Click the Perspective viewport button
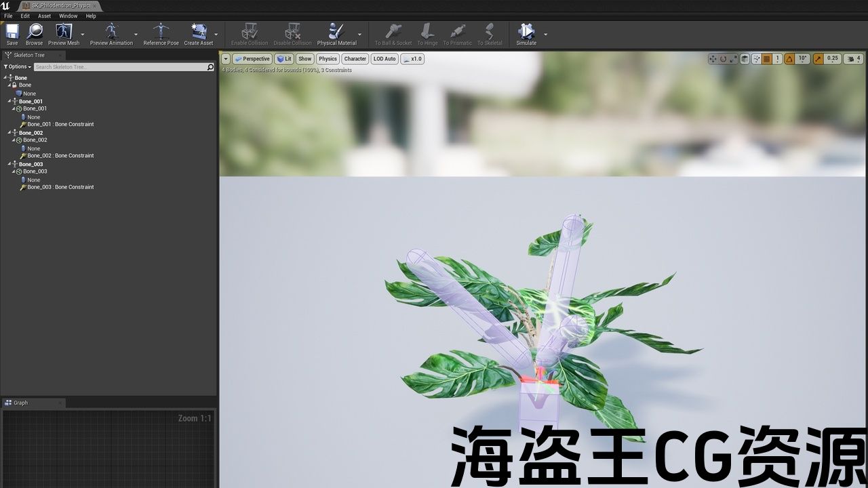Viewport: 868px width, 488px height. (252, 59)
